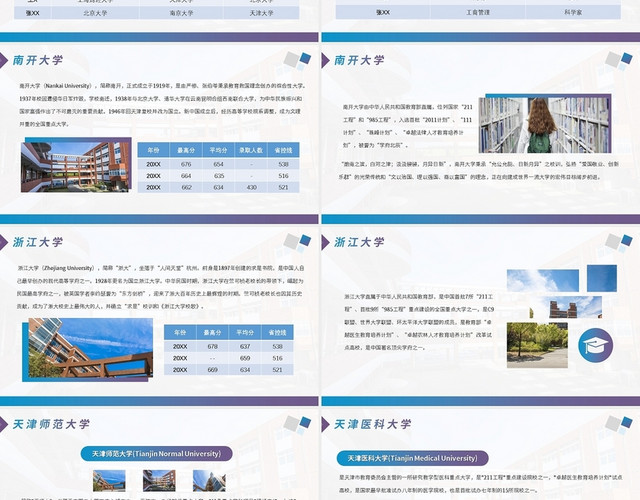Select the Zhejiang University history paragraph
The width and height of the screenshot is (640, 500).
(x=160, y=287)
